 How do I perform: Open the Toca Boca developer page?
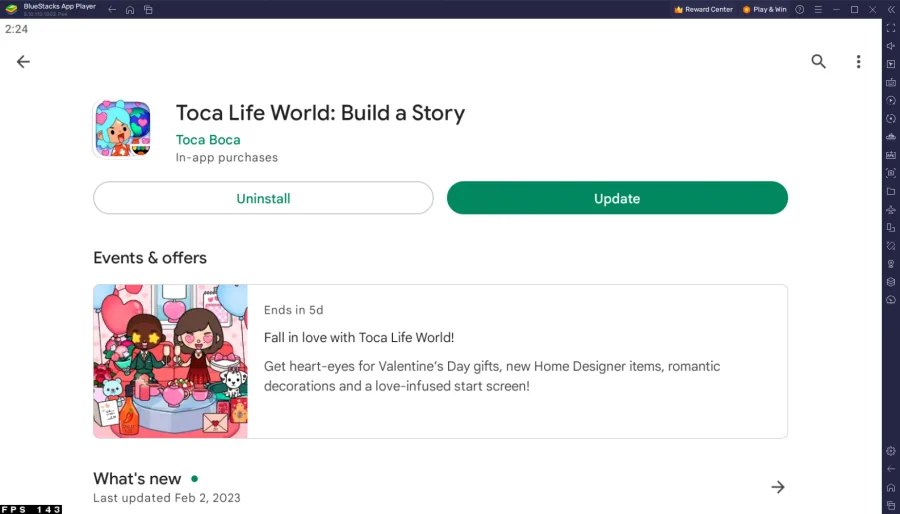[x=208, y=140]
